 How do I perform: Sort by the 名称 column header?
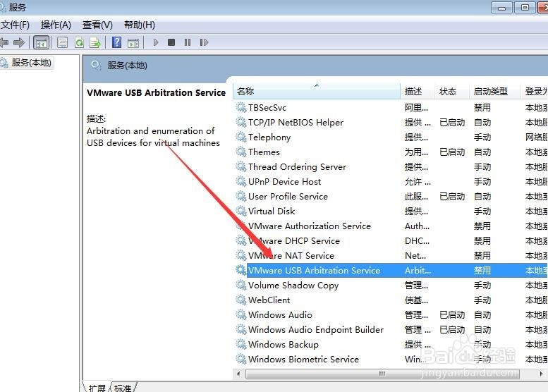[x=316, y=92]
